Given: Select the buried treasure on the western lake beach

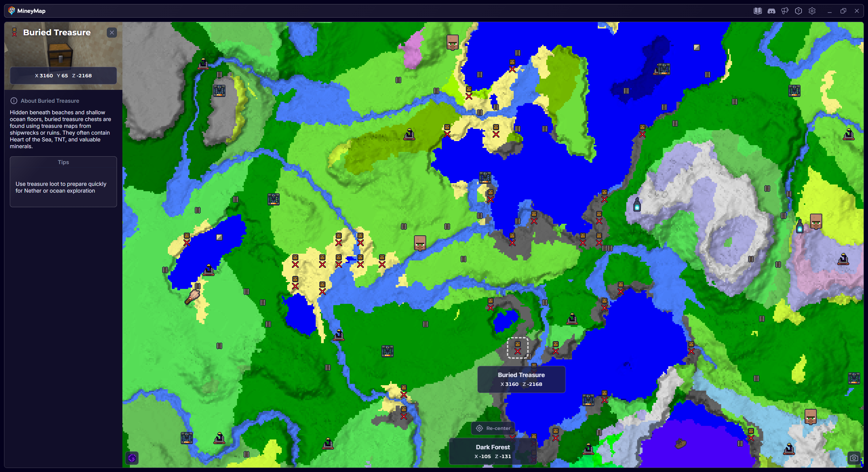Looking at the screenshot, I should coord(187,239).
